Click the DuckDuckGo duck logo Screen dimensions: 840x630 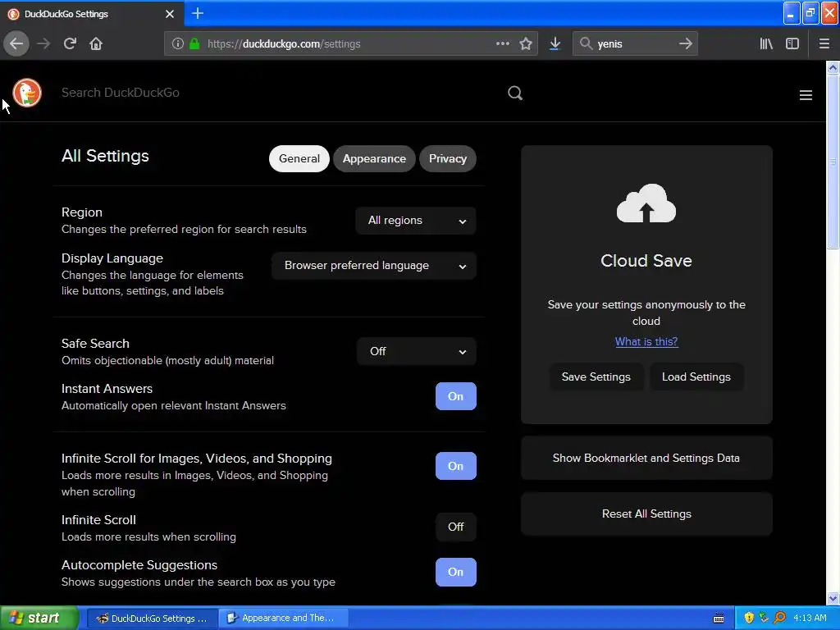tap(27, 93)
